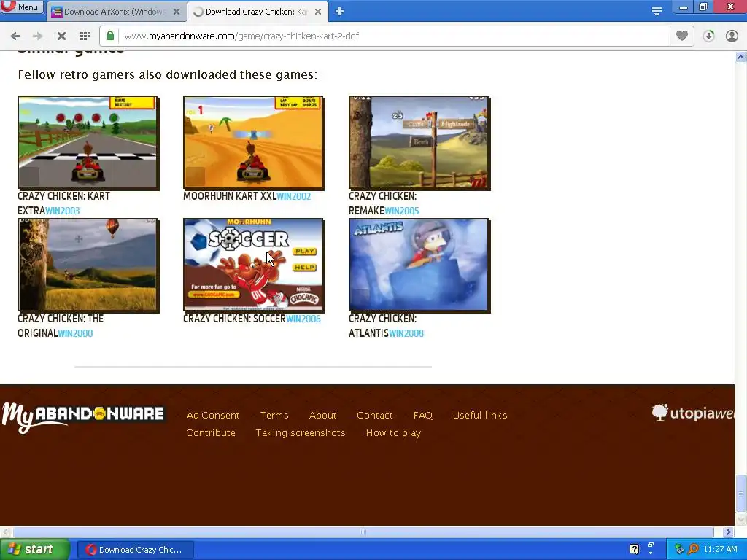
Task: Open Crazy Chicken: The Original thumbnail
Action: point(88,265)
